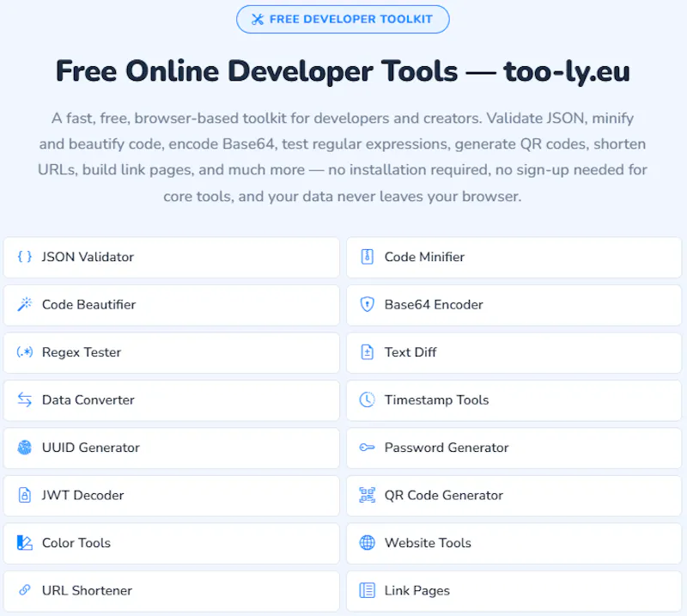Select the Text Diff tool
The height and width of the screenshot is (616, 687).
pos(514,352)
